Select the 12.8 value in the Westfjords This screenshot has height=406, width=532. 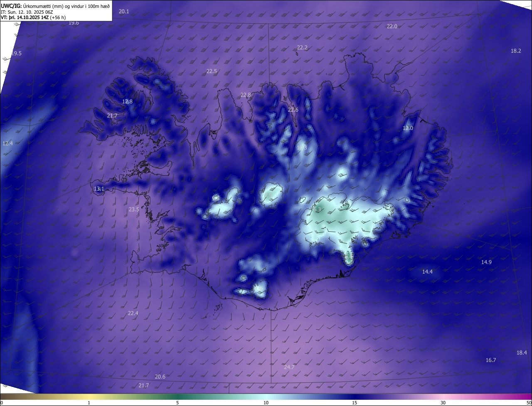coord(127,102)
